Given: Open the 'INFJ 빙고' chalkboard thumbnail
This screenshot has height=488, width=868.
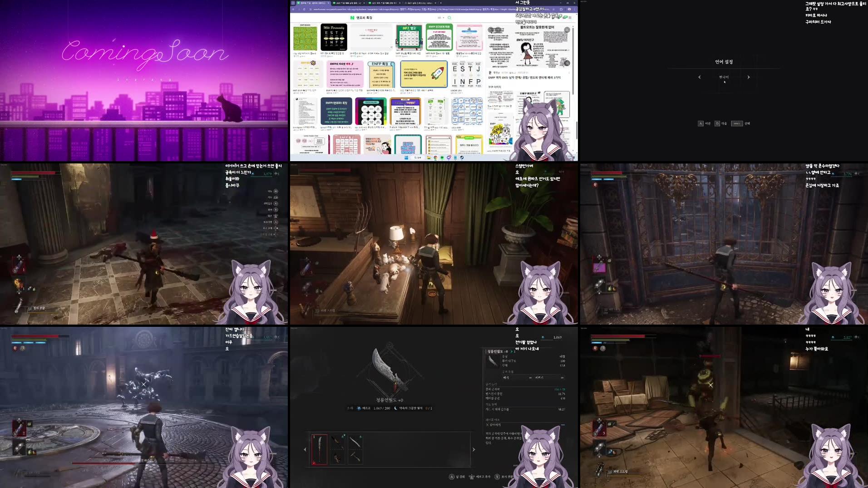Looking at the screenshot, I should point(409,37).
